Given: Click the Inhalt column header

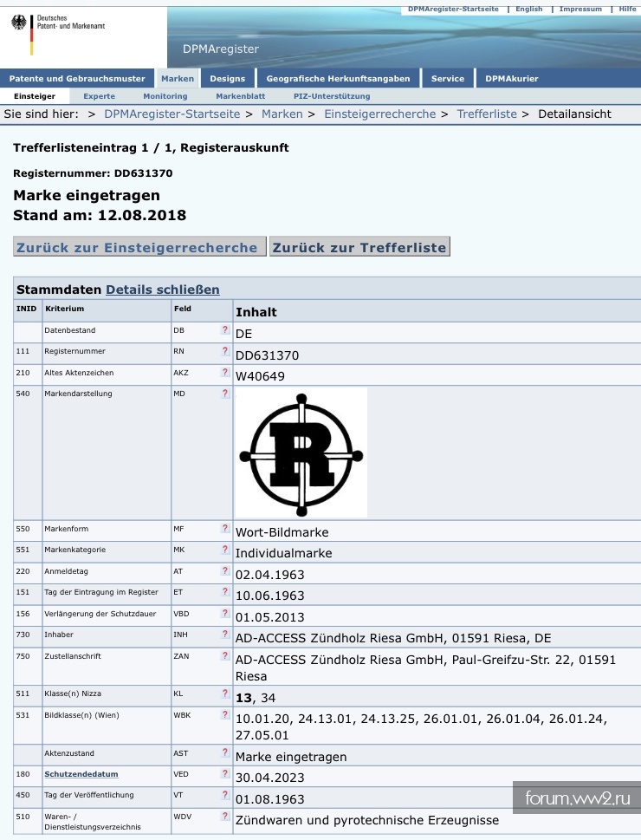Looking at the screenshot, I should pyautogui.click(x=256, y=312).
